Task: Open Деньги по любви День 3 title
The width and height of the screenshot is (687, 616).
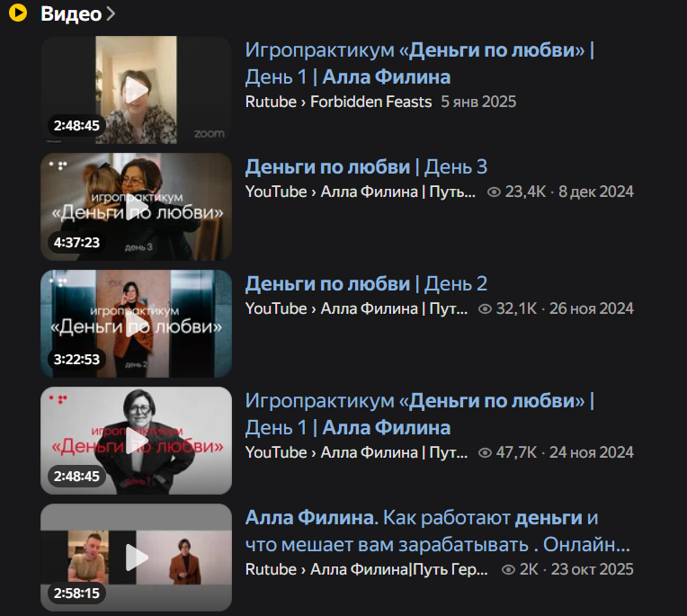Action: 366,167
